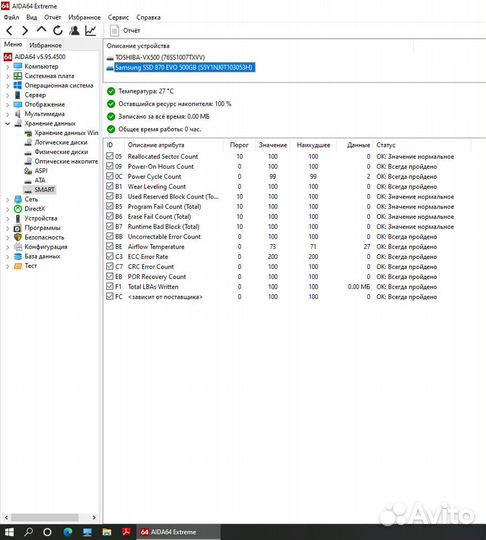Select the Программы icon
This screenshot has height=540, width=486.
click(x=18, y=228)
